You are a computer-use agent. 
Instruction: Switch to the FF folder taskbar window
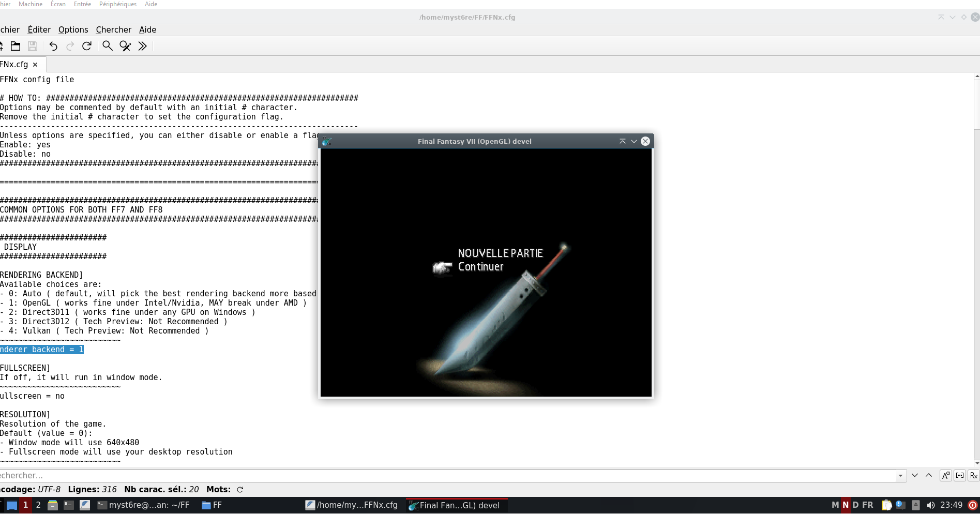[x=212, y=505]
